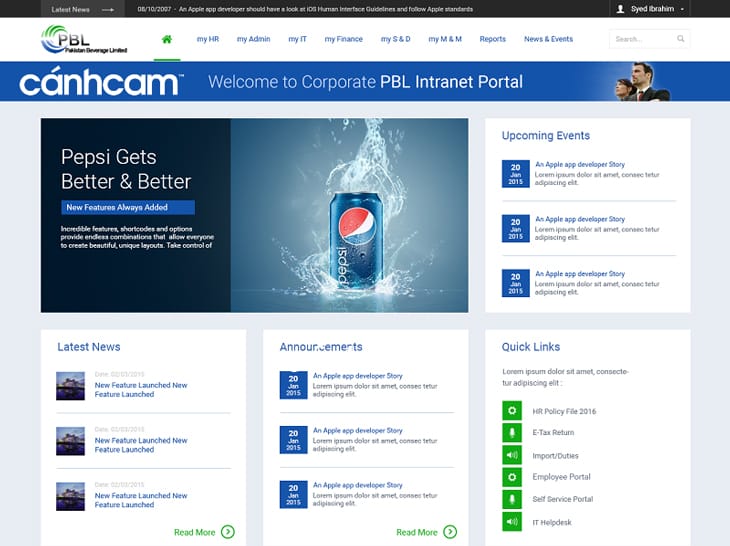Image resolution: width=730 pixels, height=546 pixels.
Task: Open the my Finance menu
Action: click(344, 39)
